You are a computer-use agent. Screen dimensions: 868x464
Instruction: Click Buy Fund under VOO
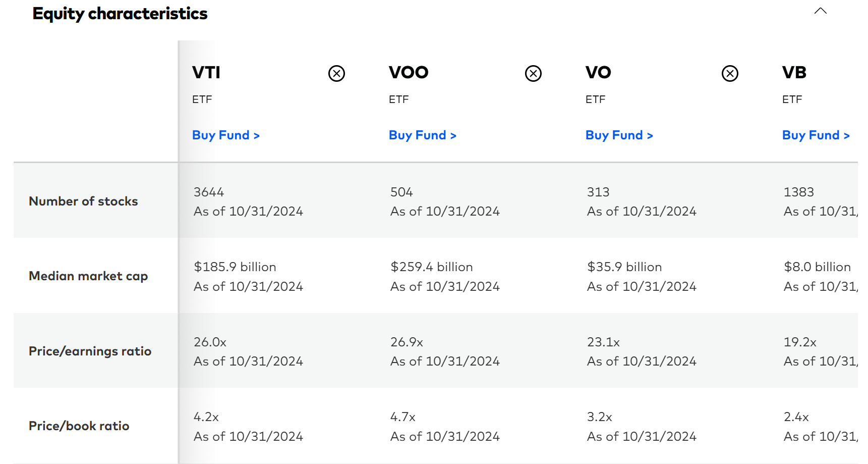coord(422,135)
